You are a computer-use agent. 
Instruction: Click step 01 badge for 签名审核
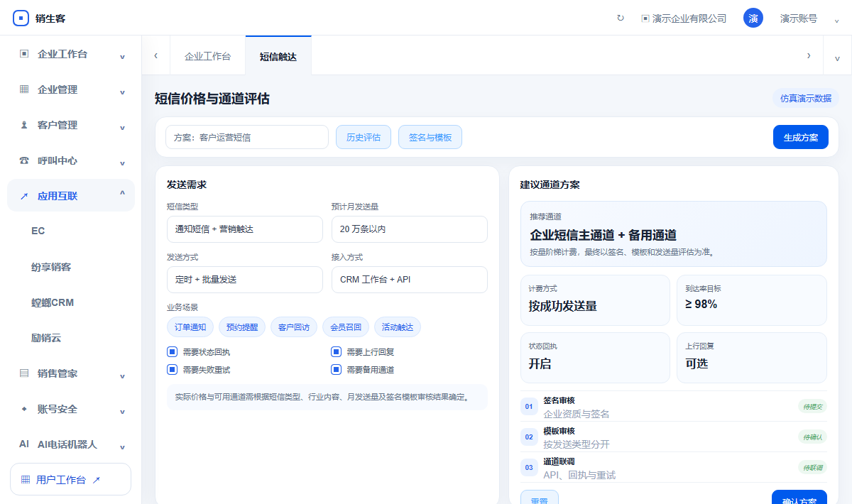(529, 407)
